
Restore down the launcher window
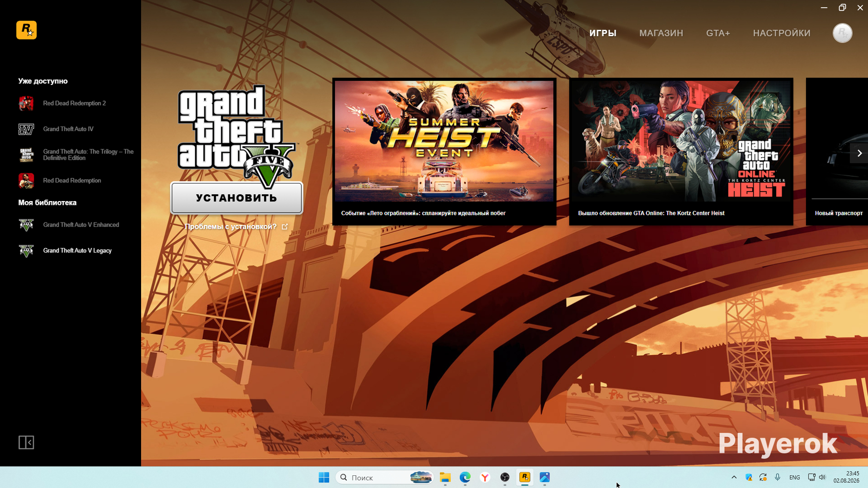click(842, 8)
